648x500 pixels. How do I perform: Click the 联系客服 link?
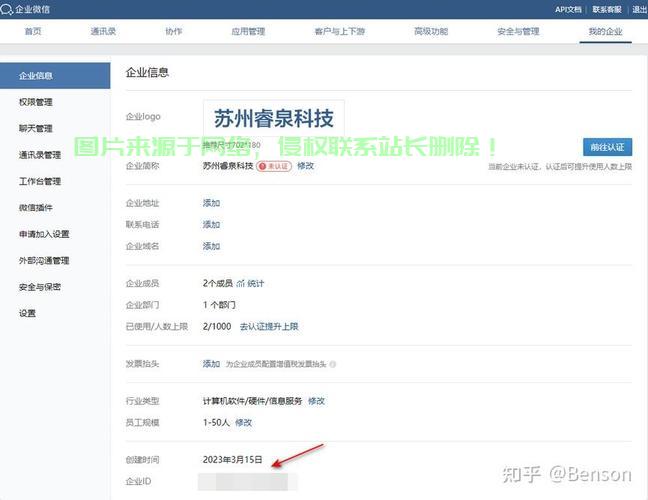click(607, 10)
